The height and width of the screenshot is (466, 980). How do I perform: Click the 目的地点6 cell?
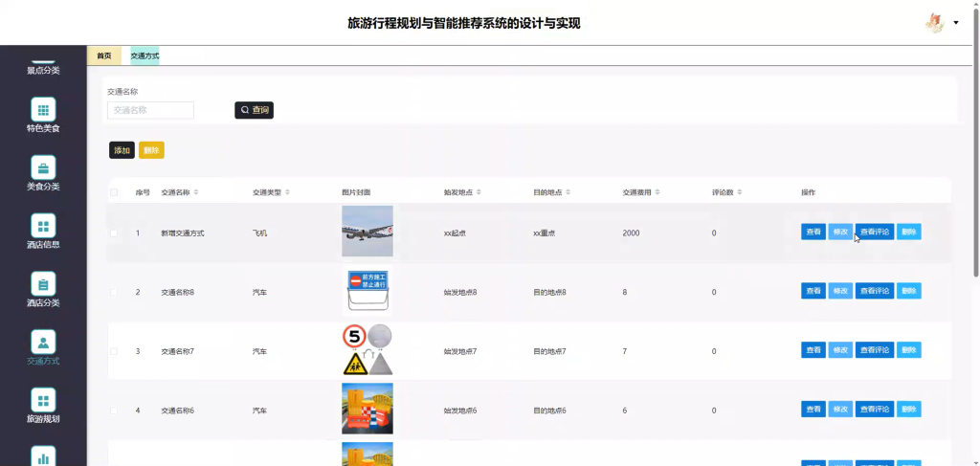point(549,411)
